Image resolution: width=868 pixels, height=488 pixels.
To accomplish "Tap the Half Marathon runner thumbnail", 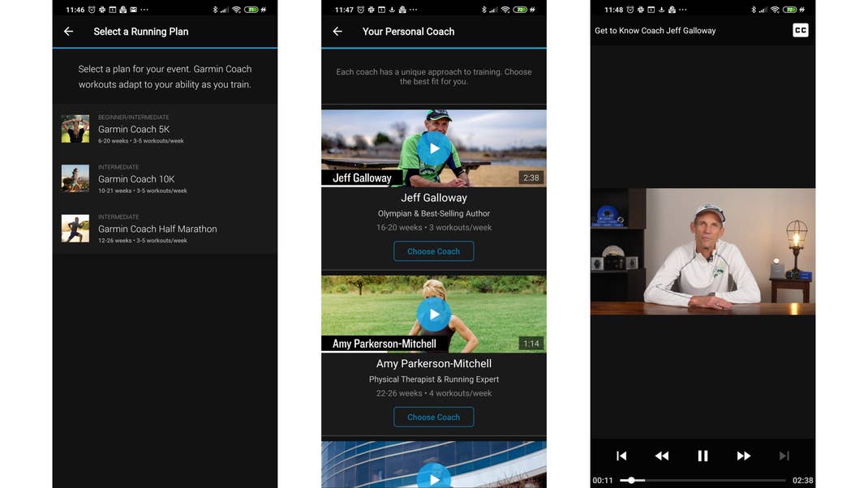I will tap(75, 229).
